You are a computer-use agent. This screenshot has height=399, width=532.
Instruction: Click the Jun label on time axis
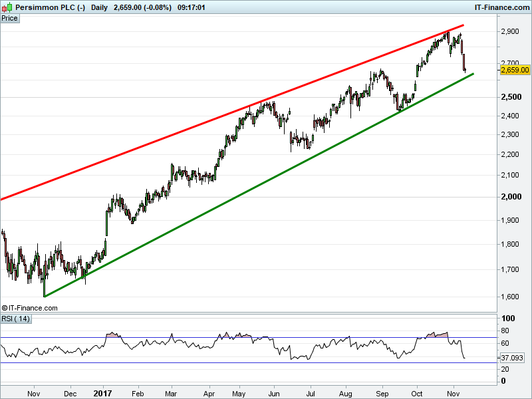point(274,394)
